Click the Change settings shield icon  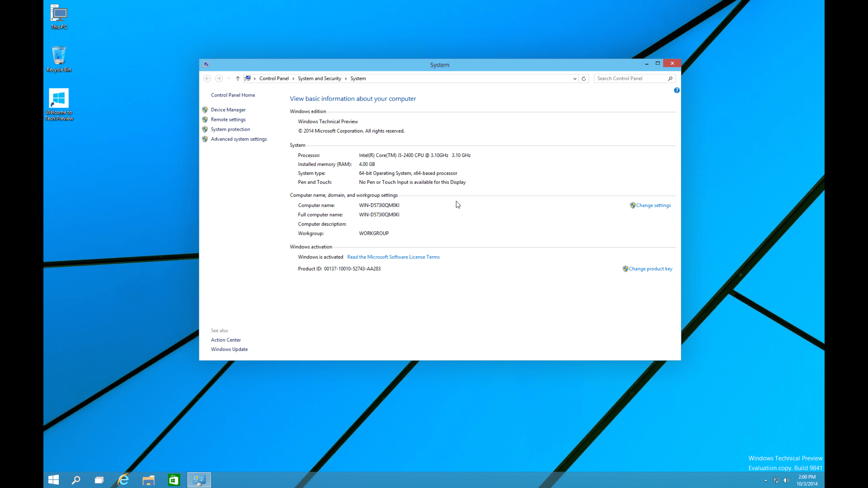click(x=633, y=205)
